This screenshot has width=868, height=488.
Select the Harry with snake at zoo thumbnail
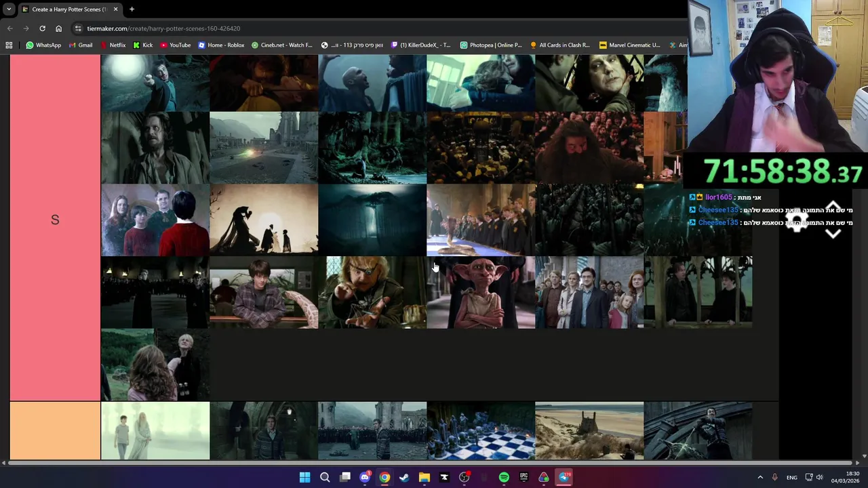[264, 292]
